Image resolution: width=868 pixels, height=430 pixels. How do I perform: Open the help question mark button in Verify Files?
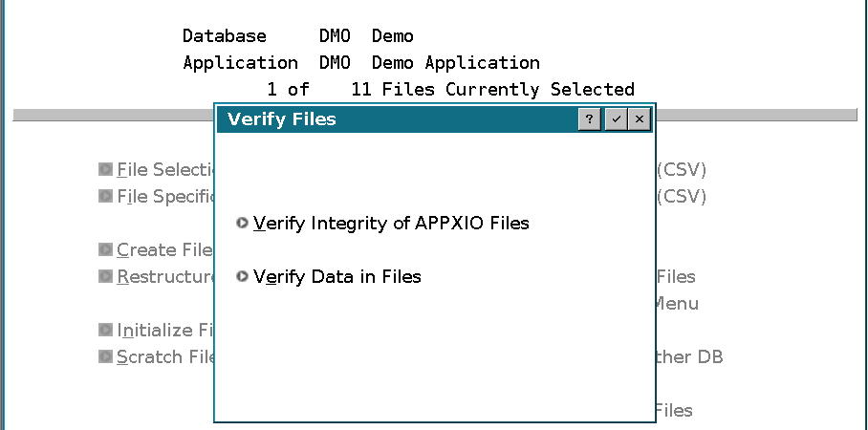point(590,119)
